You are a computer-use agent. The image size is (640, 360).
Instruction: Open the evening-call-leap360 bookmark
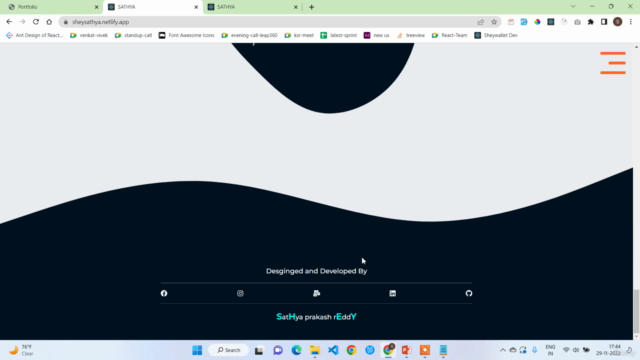(x=249, y=36)
